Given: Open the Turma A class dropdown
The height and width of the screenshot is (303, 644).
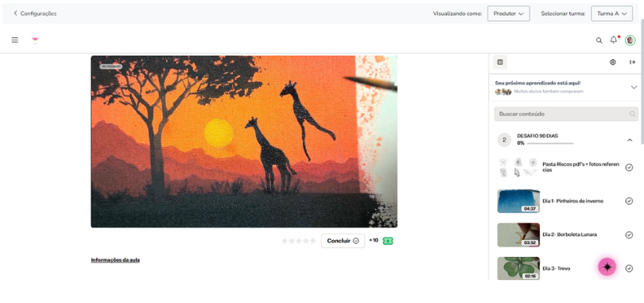Looking at the screenshot, I should click(x=611, y=14).
